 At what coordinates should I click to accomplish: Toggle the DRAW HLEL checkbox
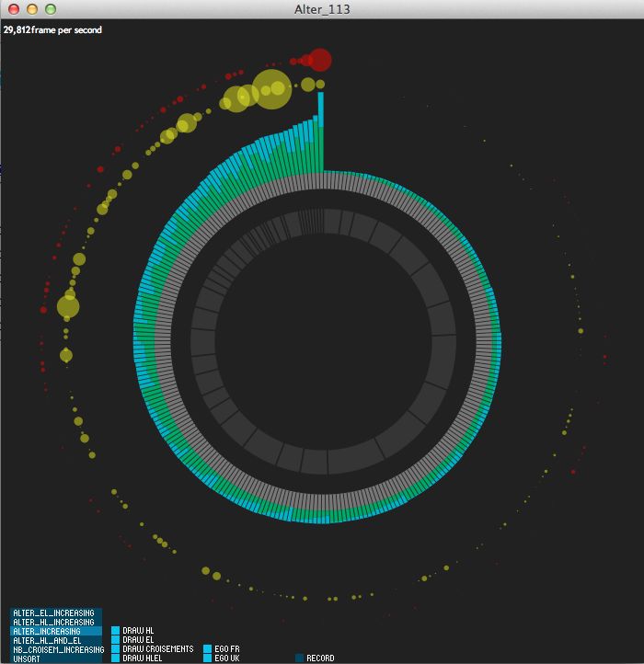[x=116, y=658]
